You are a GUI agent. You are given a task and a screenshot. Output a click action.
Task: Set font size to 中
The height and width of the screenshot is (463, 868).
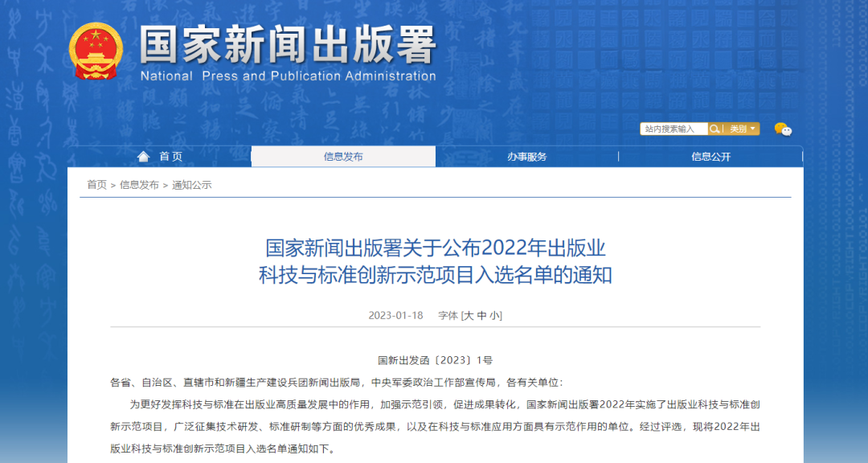(x=481, y=316)
